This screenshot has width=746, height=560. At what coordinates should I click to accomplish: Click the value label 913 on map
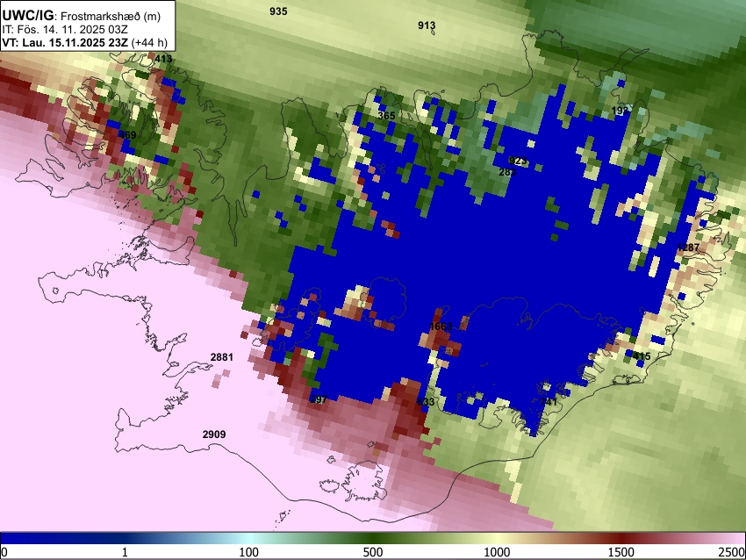pos(427,25)
